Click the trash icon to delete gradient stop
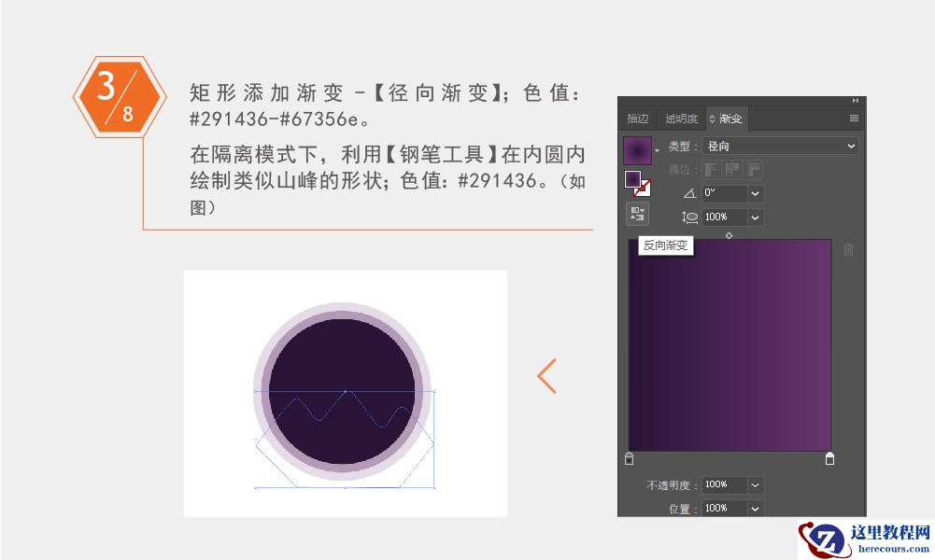Screen dimensions: 935x560 point(849,249)
